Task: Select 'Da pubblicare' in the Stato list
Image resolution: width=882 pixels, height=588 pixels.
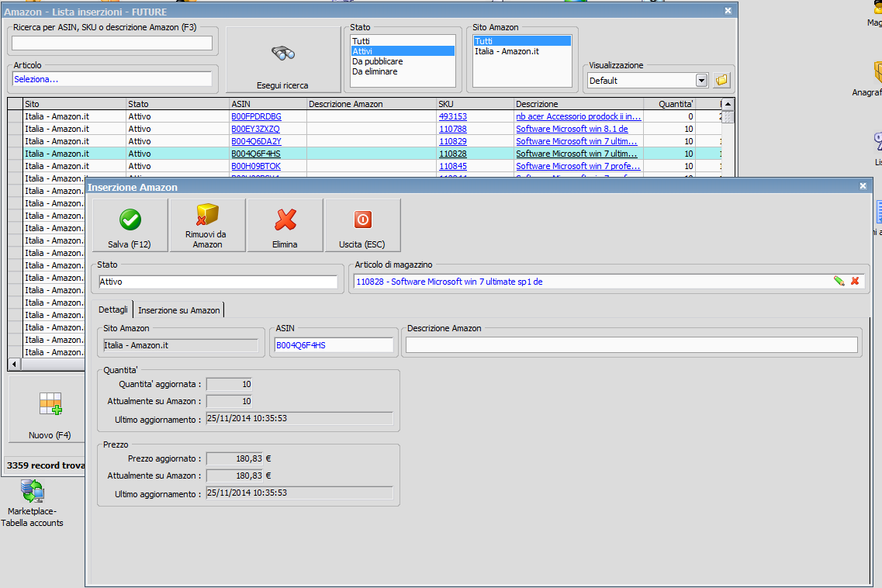Action: click(x=377, y=61)
